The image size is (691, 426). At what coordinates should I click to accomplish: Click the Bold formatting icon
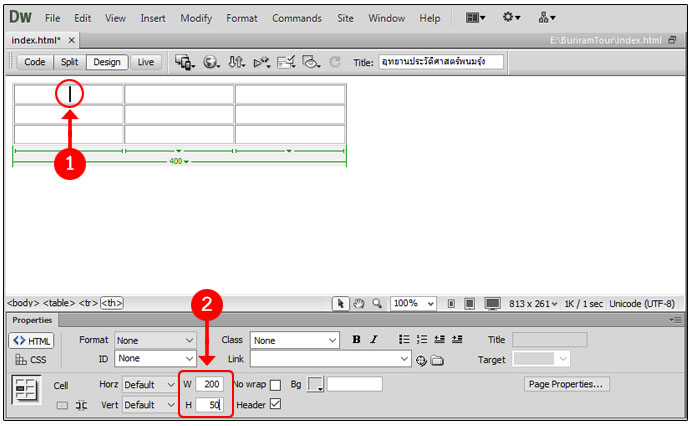point(356,340)
